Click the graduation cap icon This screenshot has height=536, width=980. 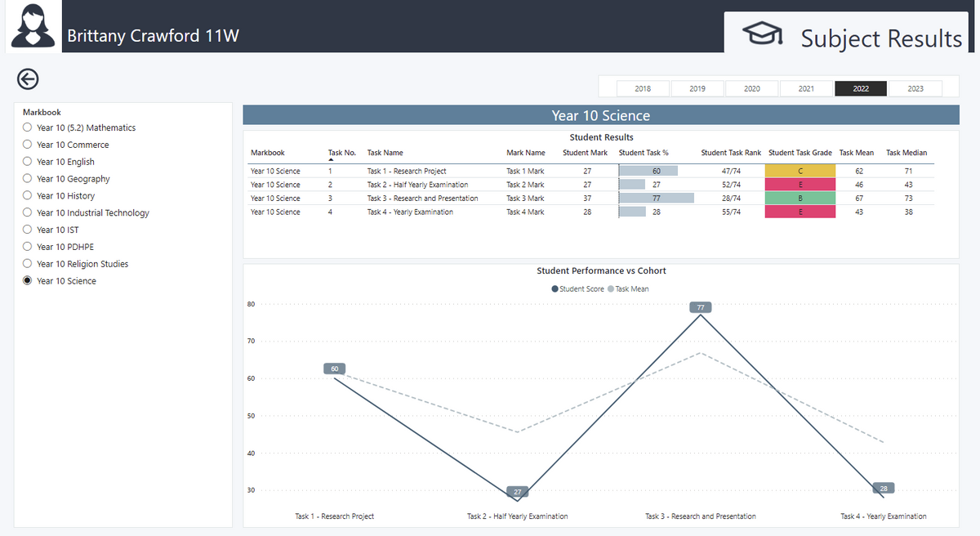point(761,34)
